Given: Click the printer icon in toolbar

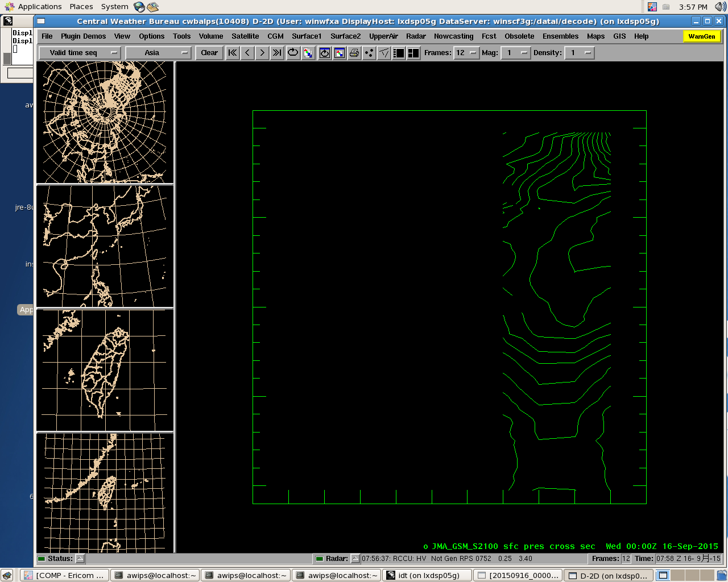Looking at the screenshot, I should point(354,53).
